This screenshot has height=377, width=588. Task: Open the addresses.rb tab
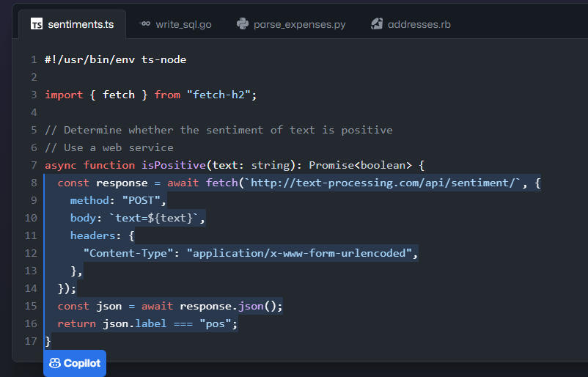click(411, 24)
